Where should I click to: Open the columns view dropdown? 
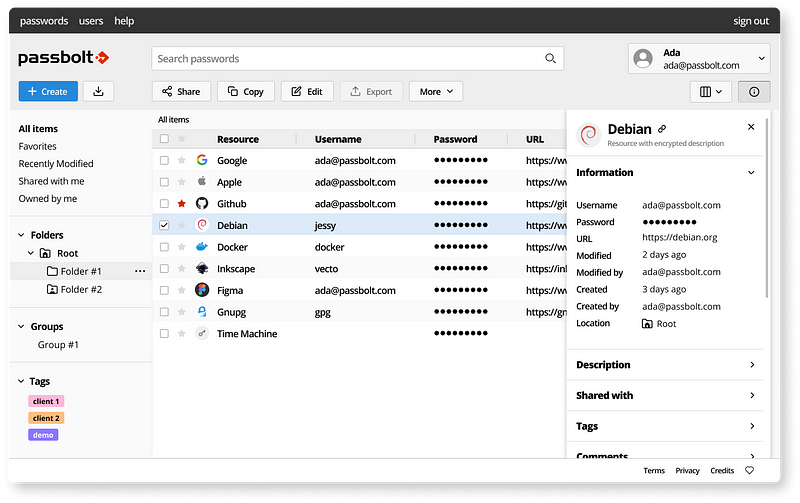(711, 92)
